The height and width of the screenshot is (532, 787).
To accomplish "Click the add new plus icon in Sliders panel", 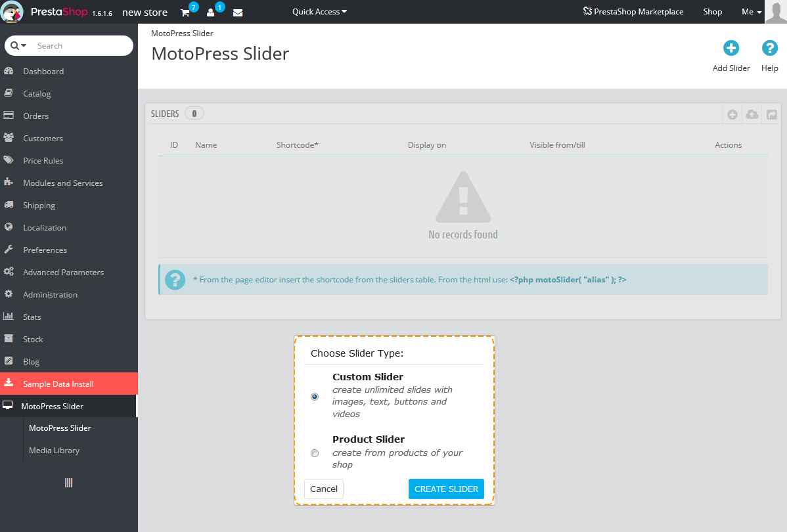I will point(732,114).
